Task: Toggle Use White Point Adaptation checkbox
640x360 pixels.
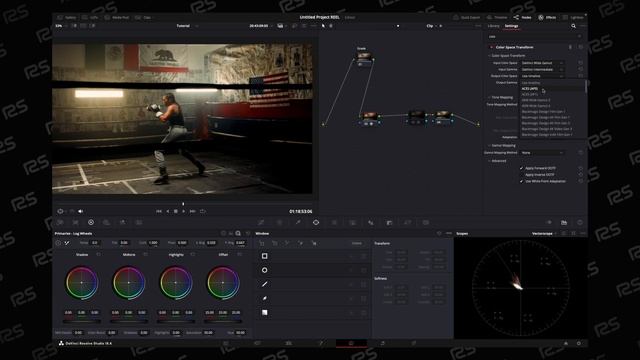Action: [521, 181]
